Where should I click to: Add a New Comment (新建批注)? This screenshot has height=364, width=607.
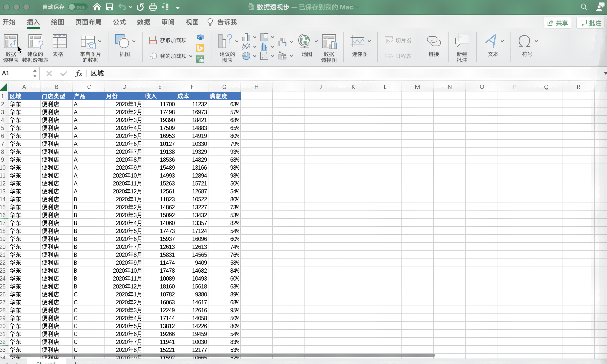coord(462,48)
